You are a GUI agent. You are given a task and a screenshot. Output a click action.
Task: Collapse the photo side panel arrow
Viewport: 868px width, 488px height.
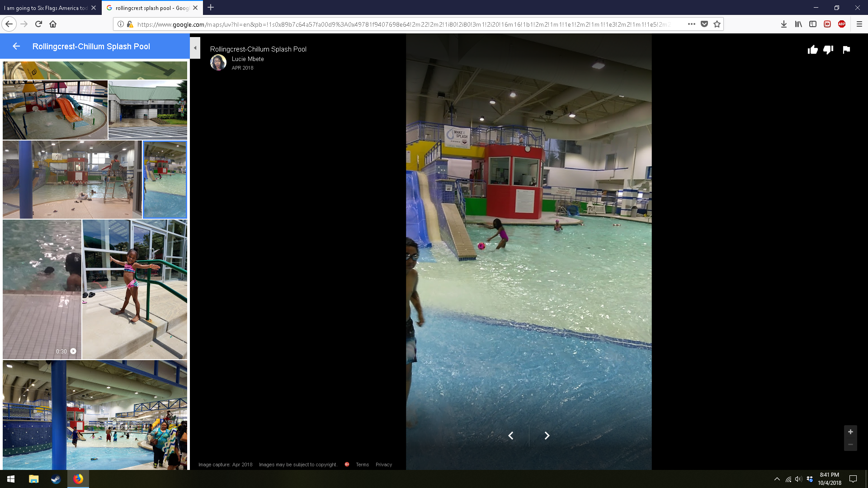(195, 48)
